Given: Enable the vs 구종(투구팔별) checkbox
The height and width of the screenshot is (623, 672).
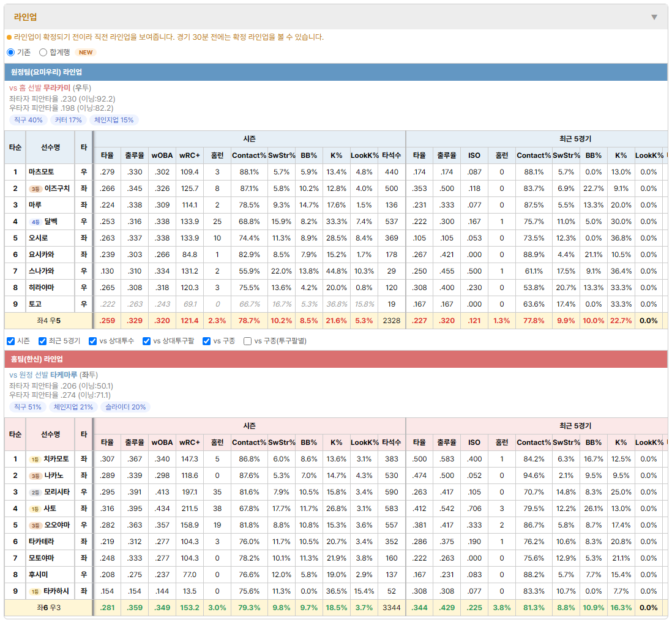Looking at the screenshot, I should [x=247, y=341].
